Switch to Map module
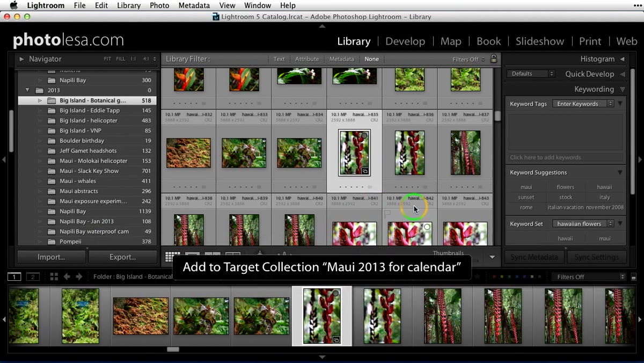The image size is (644, 363). coord(451,41)
